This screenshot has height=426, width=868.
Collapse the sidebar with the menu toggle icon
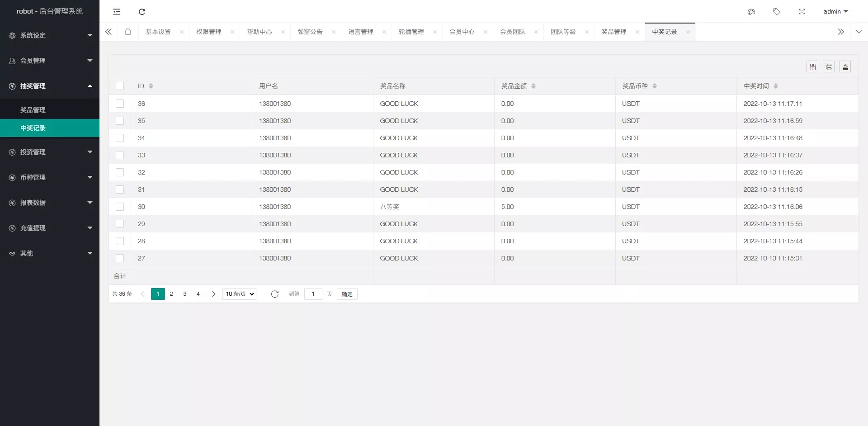coord(117,12)
